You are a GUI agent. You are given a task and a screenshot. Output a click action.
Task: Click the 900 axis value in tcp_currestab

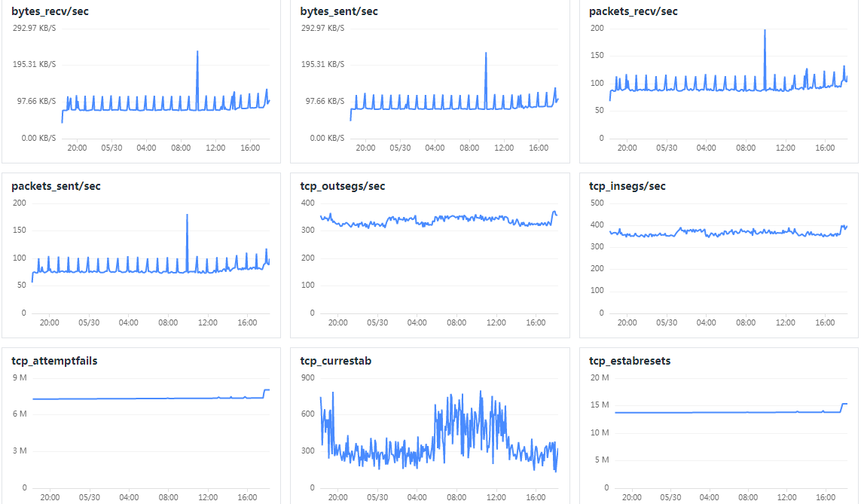308,378
